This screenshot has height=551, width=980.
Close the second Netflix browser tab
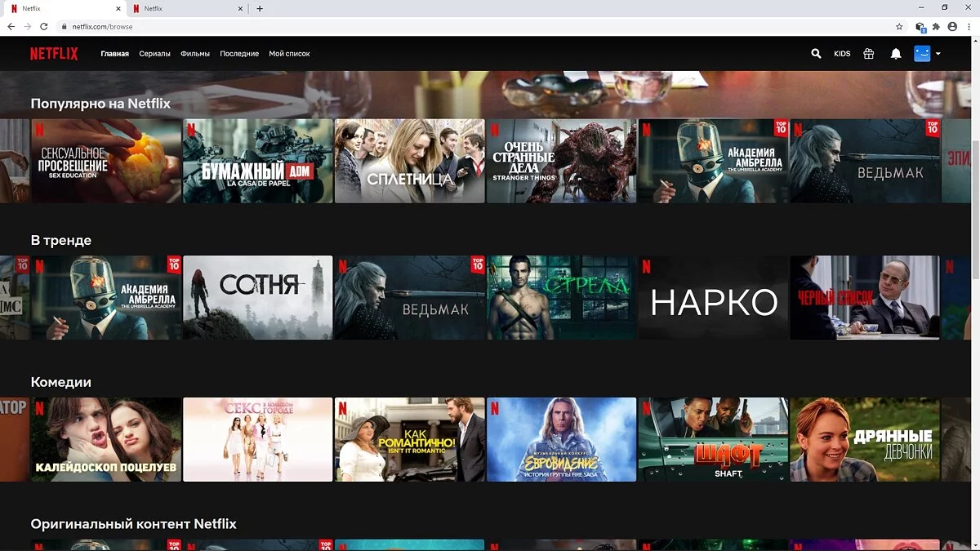[240, 8]
